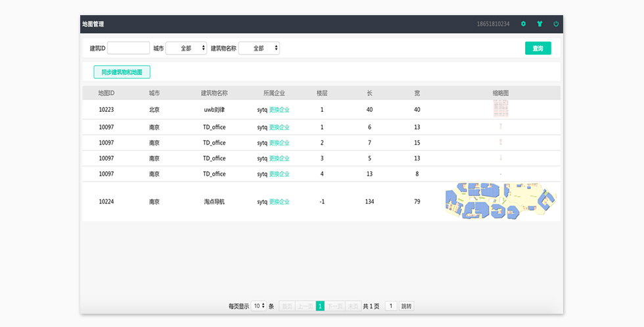Click 更换企业 link for uwb刘津 row

[279, 110]
